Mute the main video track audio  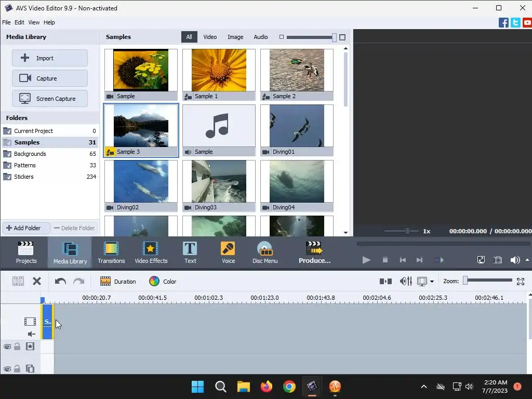pos(31,334)
